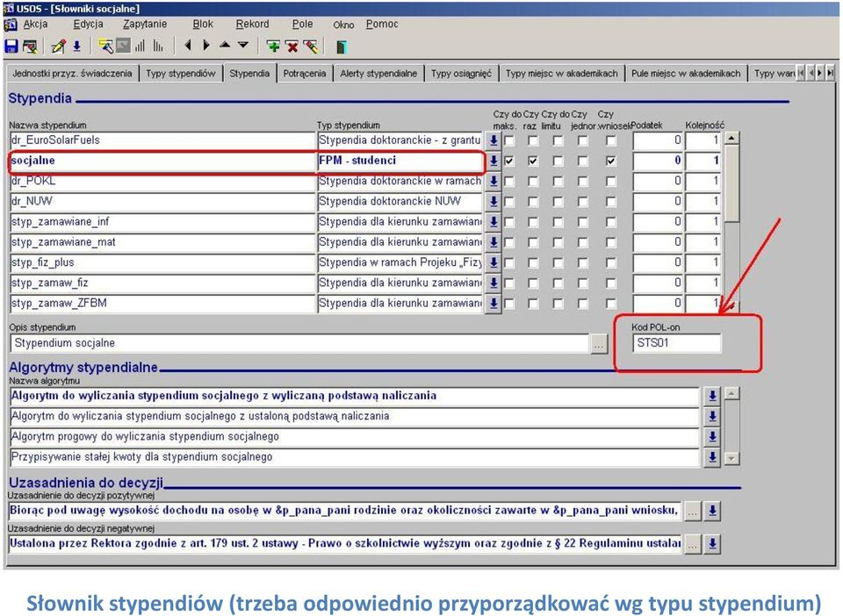Open the Pomoc menu
The height and width of the screenshot is (616, 843).
point(382,25)
